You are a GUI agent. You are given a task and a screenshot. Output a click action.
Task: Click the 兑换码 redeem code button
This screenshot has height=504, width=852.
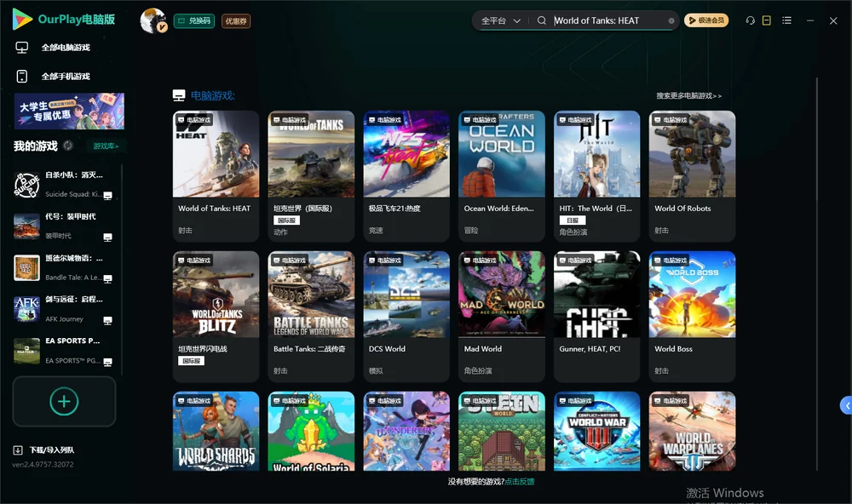pos(194,21)
